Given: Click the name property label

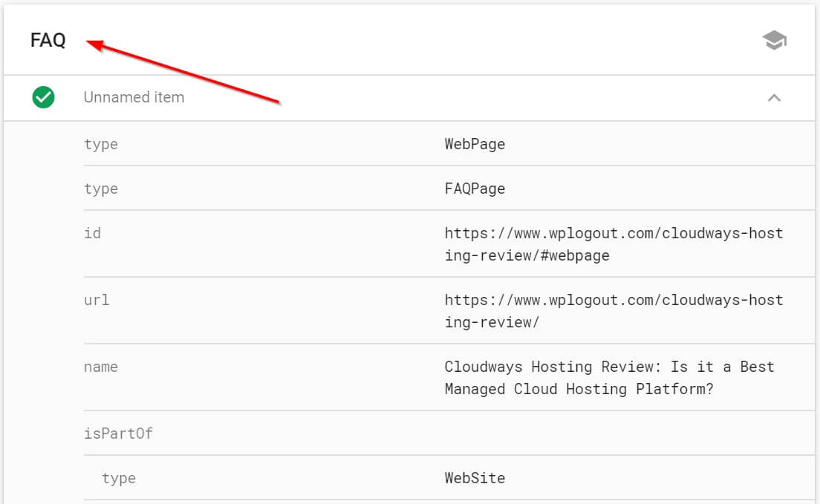Looking at the screenshot, I should 101,366.
